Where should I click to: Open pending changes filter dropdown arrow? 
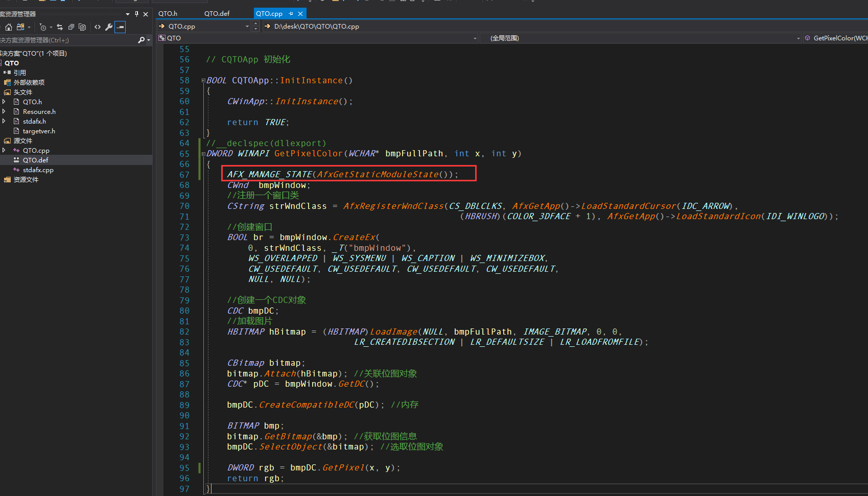point(51,27)
